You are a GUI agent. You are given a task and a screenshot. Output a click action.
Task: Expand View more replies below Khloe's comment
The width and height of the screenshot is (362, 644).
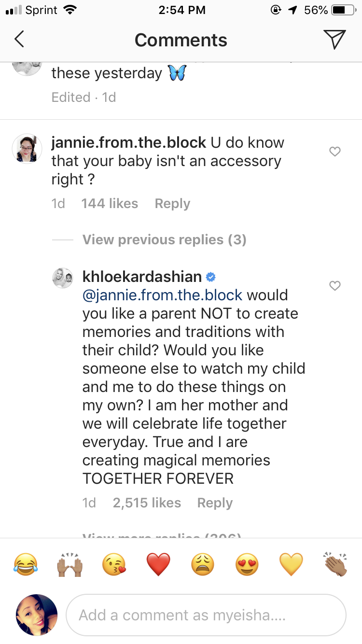[x=162, y=535]
